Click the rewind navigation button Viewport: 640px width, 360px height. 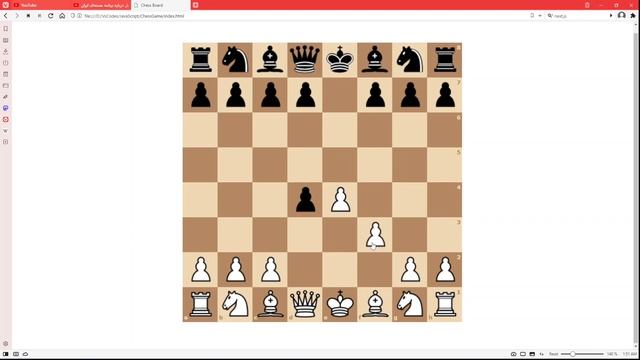(x=28, y=16)
